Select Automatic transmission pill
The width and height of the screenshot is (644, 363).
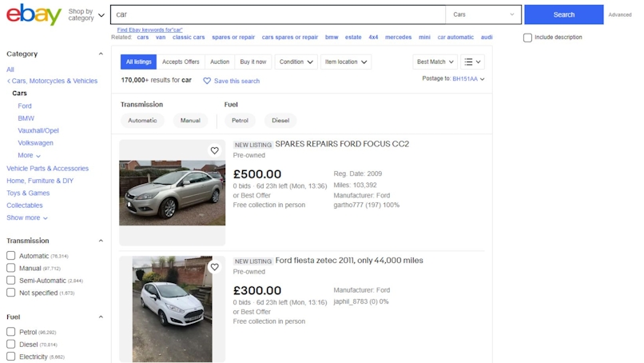pos(142,121)
